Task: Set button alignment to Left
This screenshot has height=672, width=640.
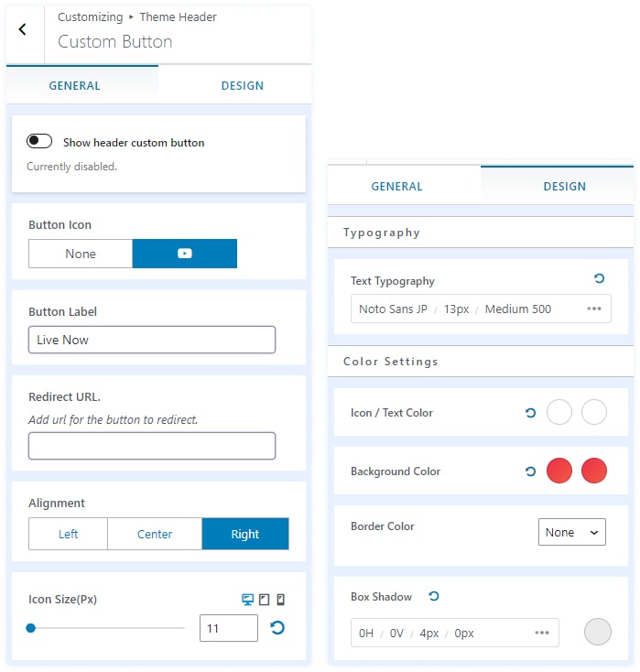Action: (69, 534)
